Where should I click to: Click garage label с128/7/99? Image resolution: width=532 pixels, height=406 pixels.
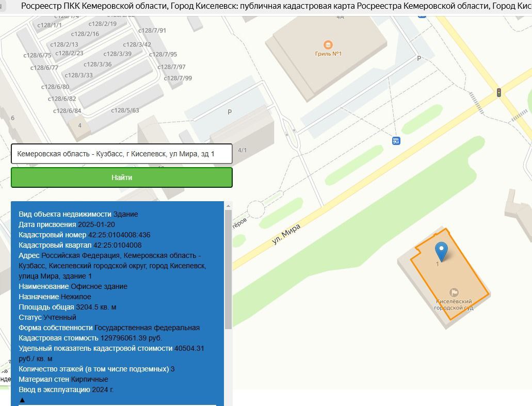pyautogui.click(x=178, y=78)
